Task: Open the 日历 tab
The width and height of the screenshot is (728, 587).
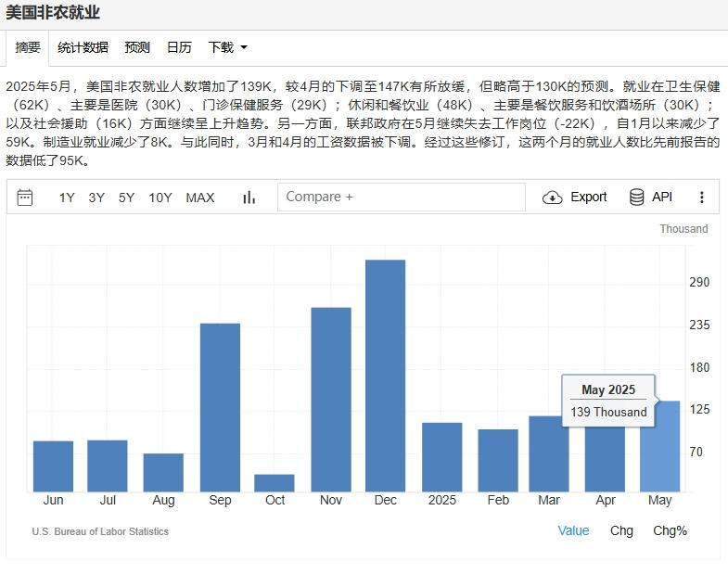Action: tap(179, 47)
